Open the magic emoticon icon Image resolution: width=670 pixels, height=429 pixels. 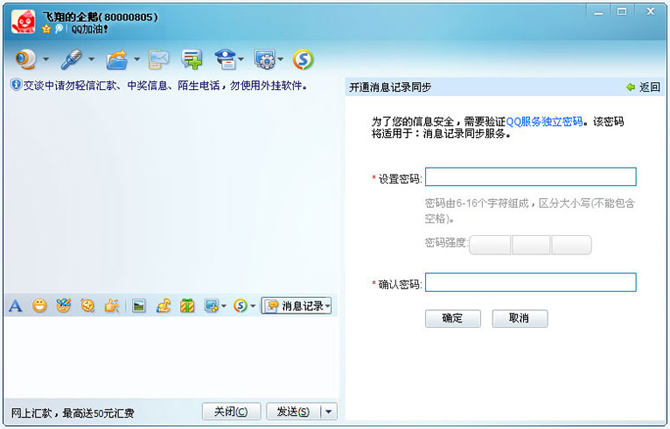tap(63, 306)
